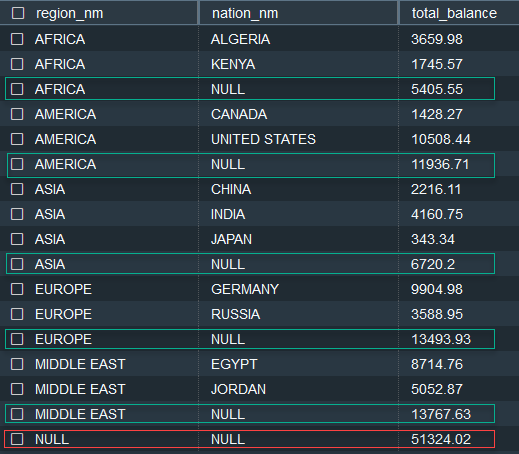Select the ASIA CHINA region cell
Screen dimensions: 519x454
pyautogui.click(x=50, y=189)
